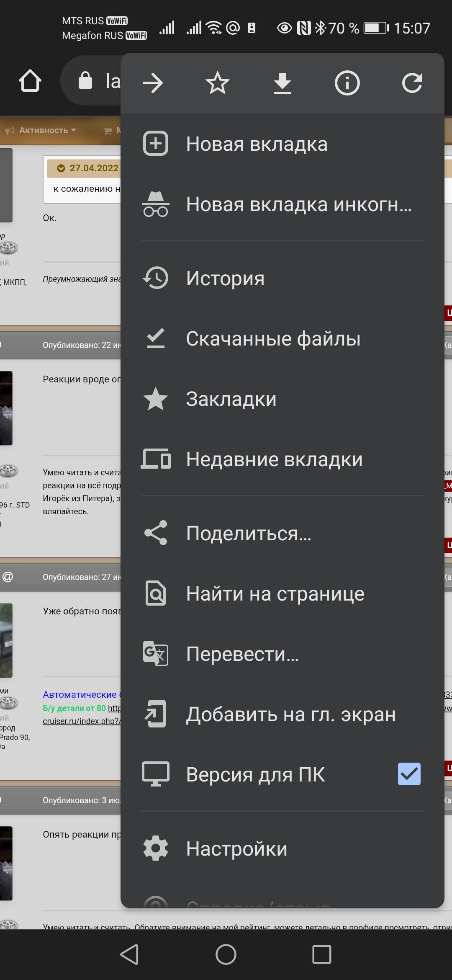
Task: Choose Поделиться… in the menu
Action: (x=282, y=533)
